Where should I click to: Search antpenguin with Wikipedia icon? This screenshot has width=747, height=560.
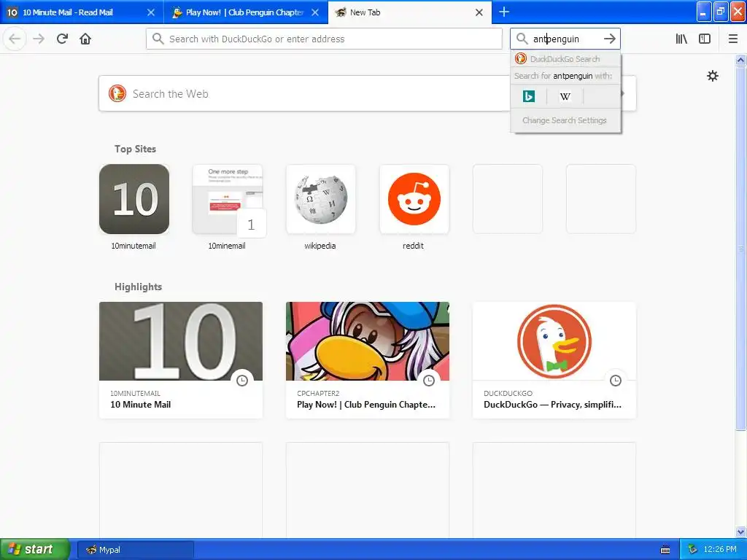point(565,96)
